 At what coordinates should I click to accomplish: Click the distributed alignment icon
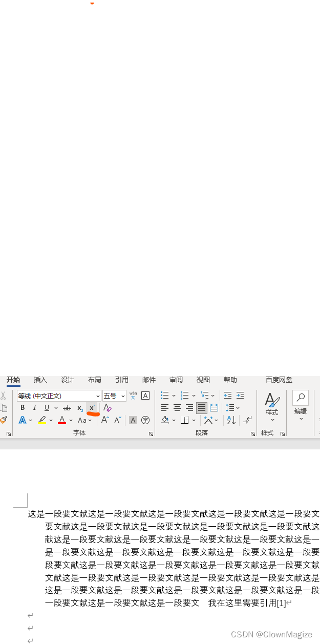tap(214, 408)
